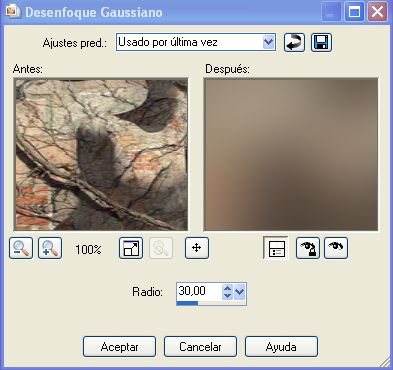Click the Radio value field showing 30,00

[x=199, y=291]
